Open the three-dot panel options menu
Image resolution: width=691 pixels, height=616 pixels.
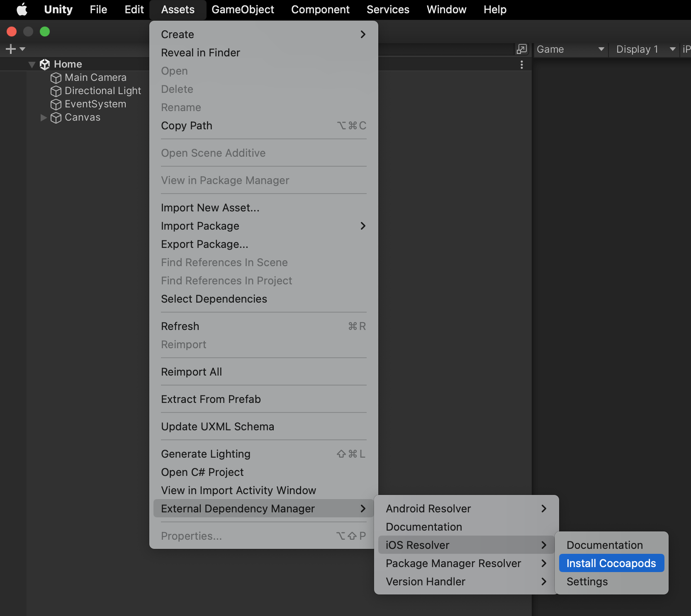click(521, 65)
